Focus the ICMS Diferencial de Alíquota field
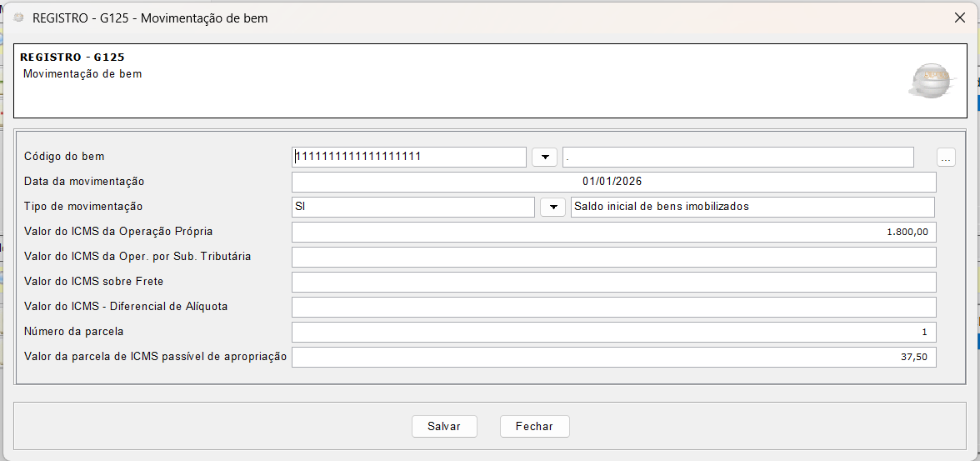The height and width of the screenshot is (461, 980). [x=613, y=307]
